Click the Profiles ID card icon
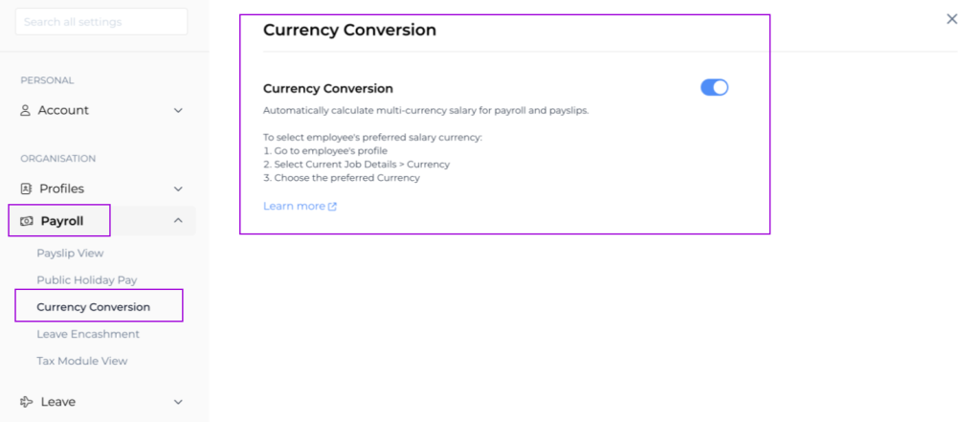980x422 pixels. pyautogui.click(x=26, y=189)
